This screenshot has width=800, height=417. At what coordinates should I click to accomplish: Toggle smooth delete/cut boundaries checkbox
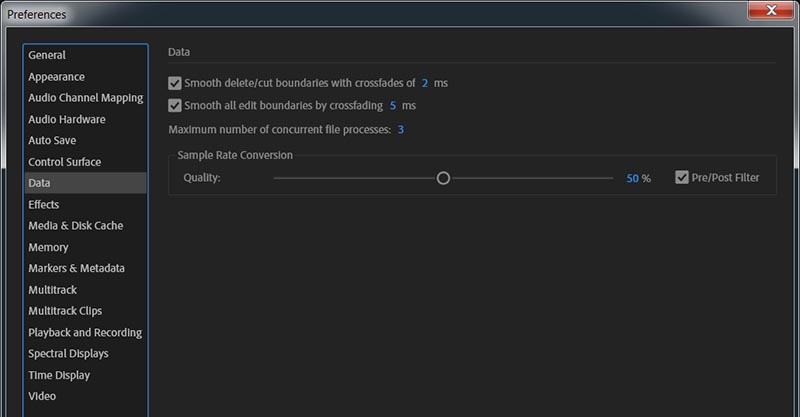(174, 83)
